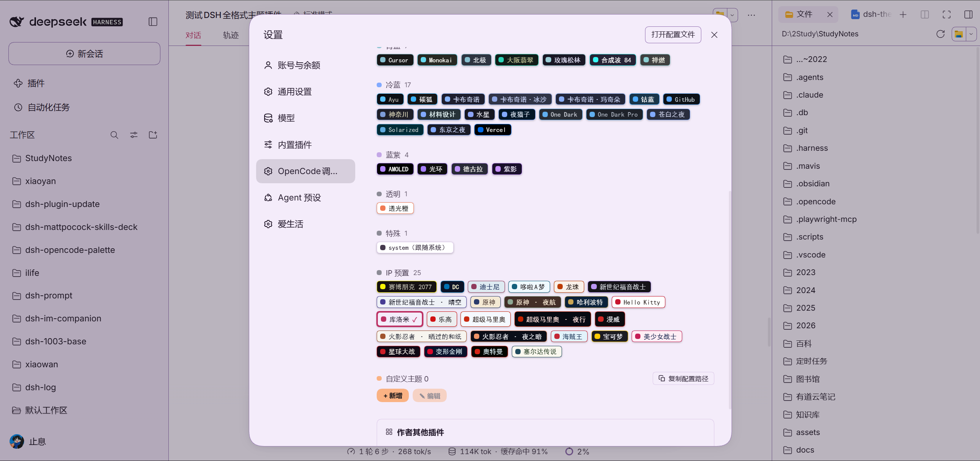
Task: Add new workspace folder icon
Action: click(x=153, y=135)
